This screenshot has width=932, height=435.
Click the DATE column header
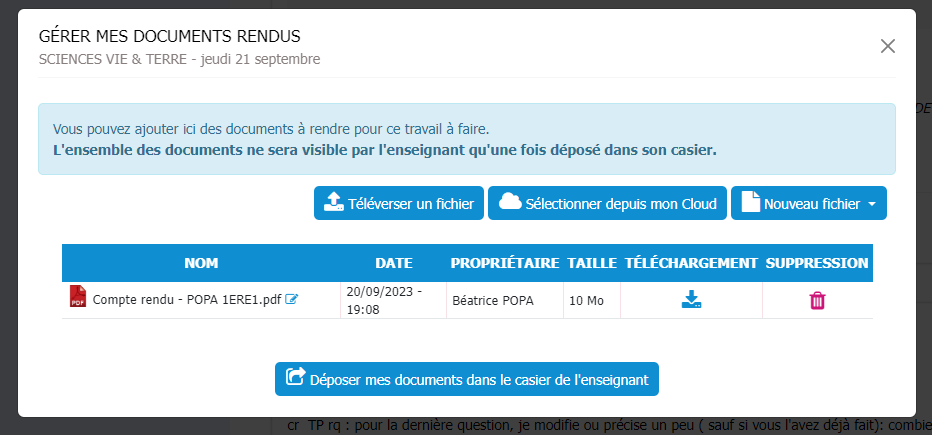pyautogui.click(x=393, y=263)
